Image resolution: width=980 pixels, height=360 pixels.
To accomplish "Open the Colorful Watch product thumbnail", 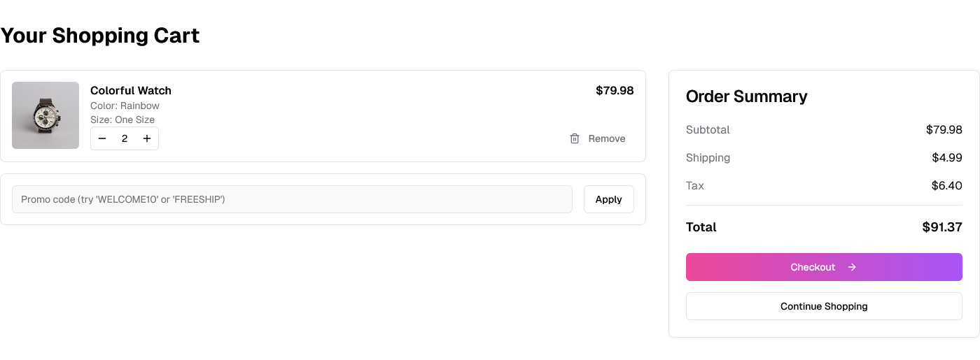I will (45, 115).
